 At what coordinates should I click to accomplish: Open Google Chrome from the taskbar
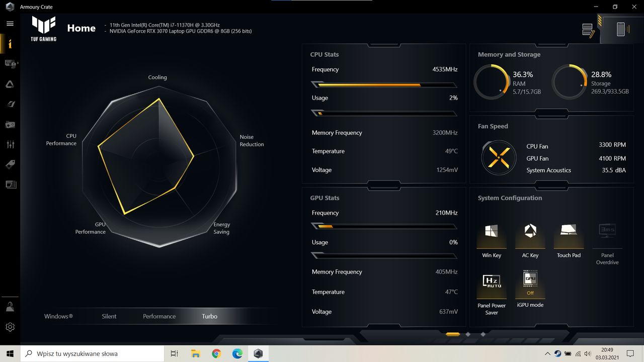[x=216, y=353]
